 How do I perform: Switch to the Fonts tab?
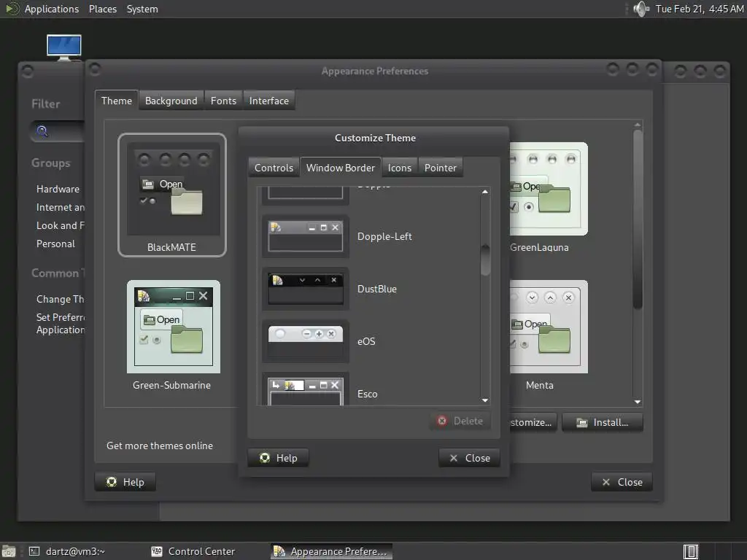[223, 101]
